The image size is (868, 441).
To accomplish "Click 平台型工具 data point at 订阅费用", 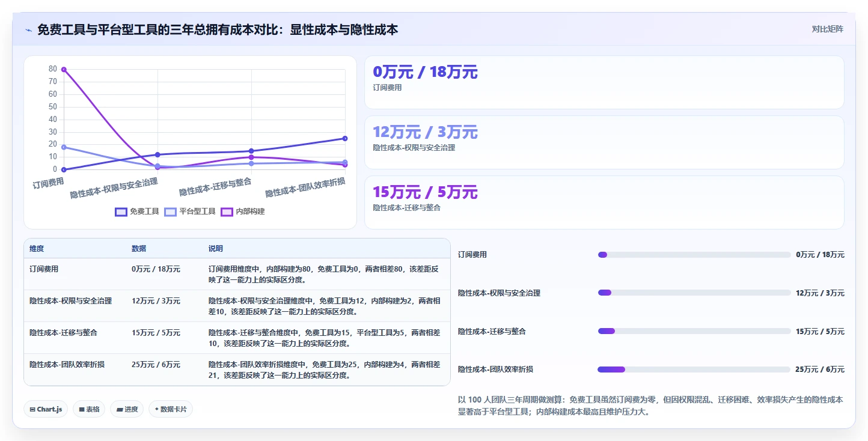I will (x=64, y=147).
